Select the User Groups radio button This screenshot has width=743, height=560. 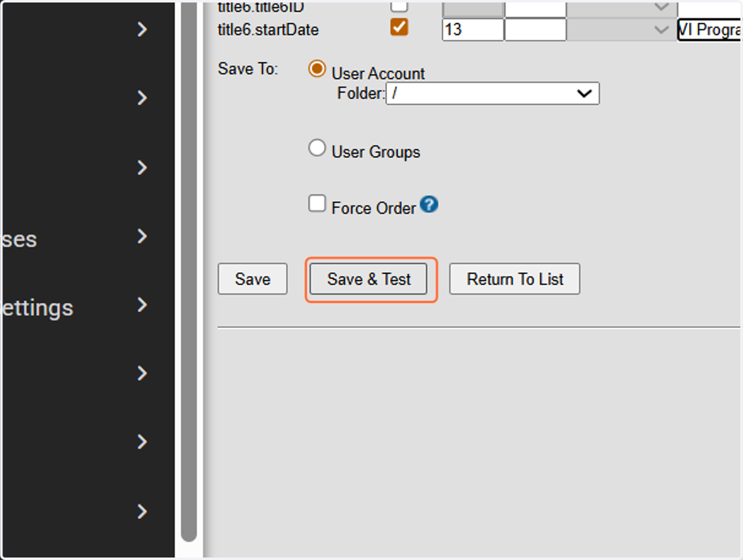click(317, 148)
